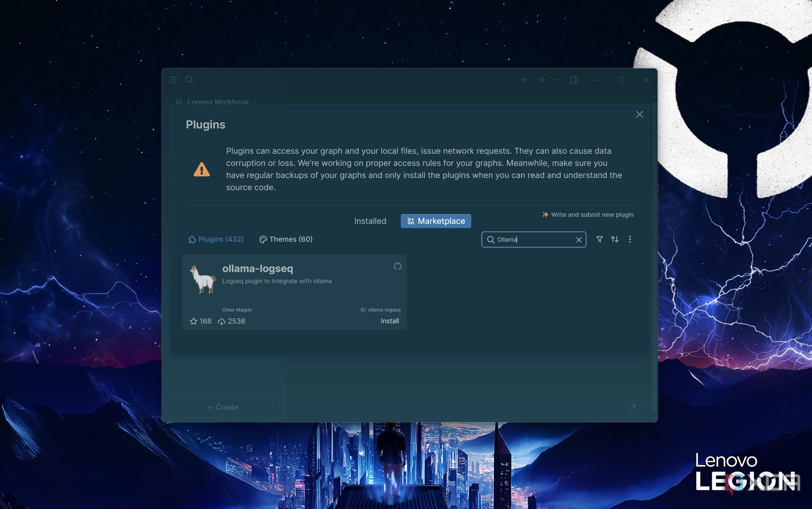
Task: Toggle the right sidebar panel icon
Action: click(574, 80)
